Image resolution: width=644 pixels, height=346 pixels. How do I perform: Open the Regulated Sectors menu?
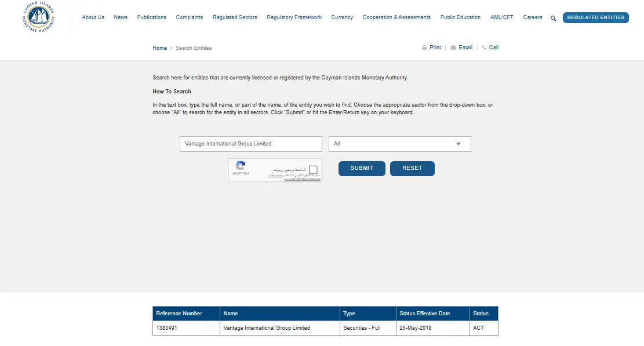pos(235,17)
